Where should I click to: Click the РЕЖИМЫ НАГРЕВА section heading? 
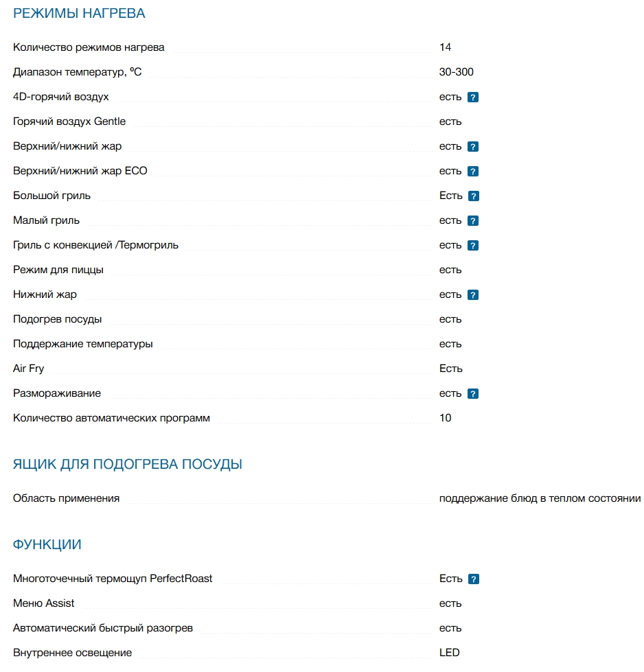[x=79, y=13]
